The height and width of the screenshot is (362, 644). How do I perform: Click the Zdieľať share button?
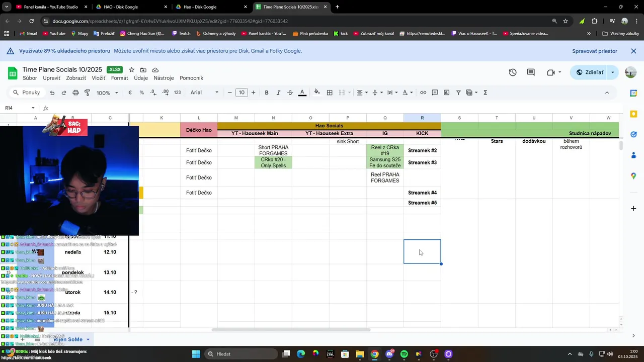click(x=590, y=72)
